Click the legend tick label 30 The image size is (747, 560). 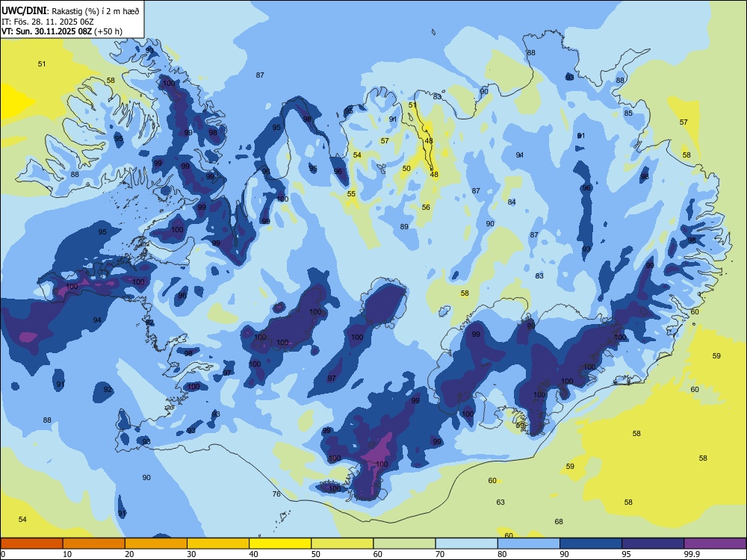point(191,554)
